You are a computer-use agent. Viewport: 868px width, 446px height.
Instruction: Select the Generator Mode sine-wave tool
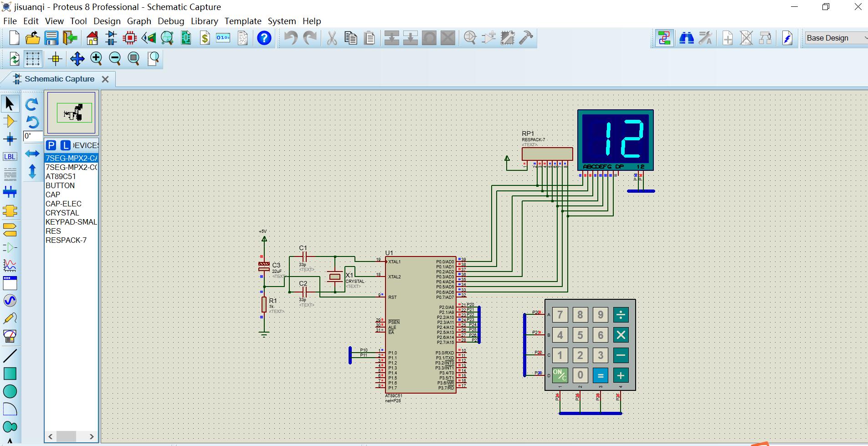coord(10,301)
